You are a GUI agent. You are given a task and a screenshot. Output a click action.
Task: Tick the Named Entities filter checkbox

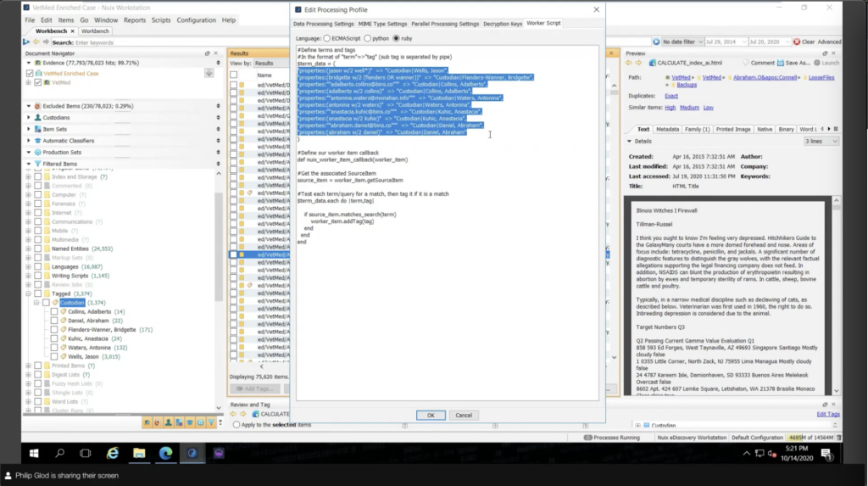pos(37,249)
